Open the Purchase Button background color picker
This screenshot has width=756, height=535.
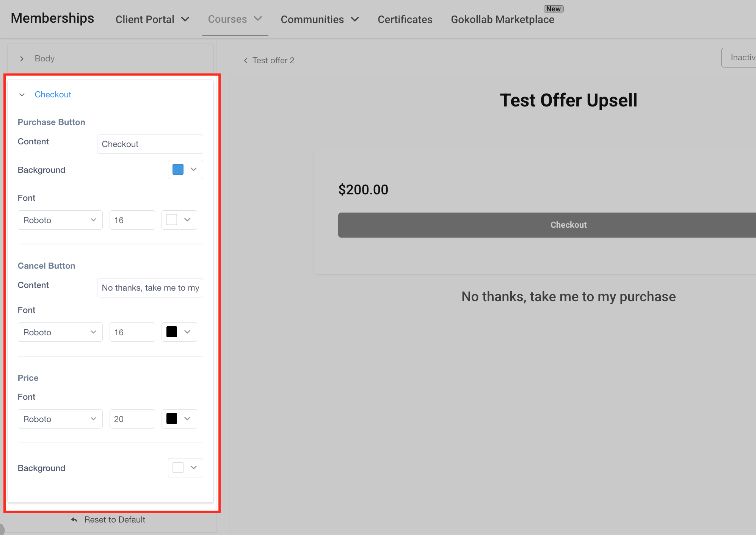pyautogui.click(x=185, y=169)
